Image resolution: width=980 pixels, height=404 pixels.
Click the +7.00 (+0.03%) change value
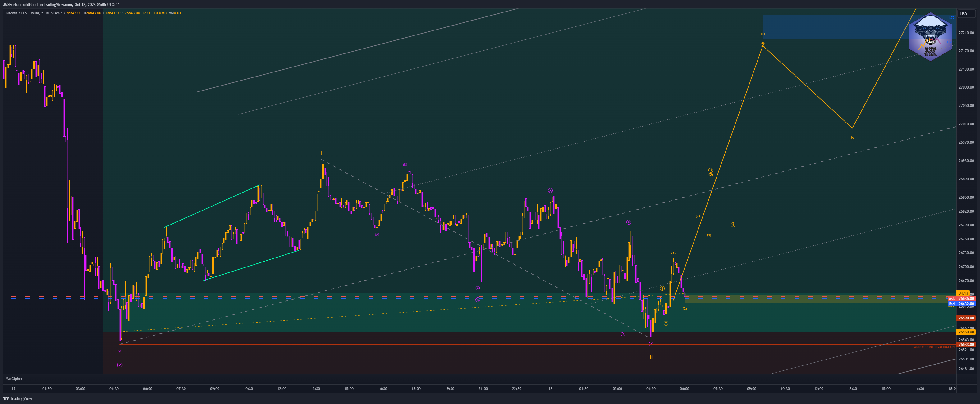pos(154,13)
